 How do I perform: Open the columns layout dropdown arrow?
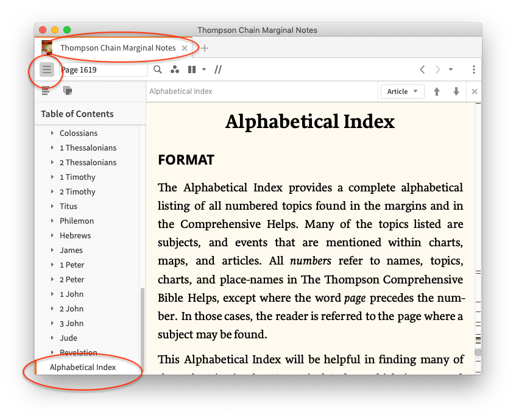click(204, 69)
